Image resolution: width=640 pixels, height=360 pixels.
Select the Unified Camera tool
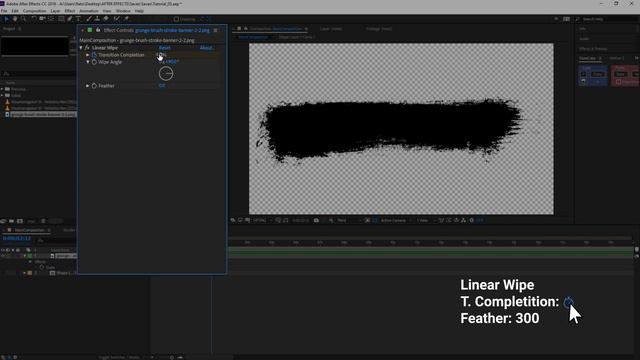(x=42, y=19)
